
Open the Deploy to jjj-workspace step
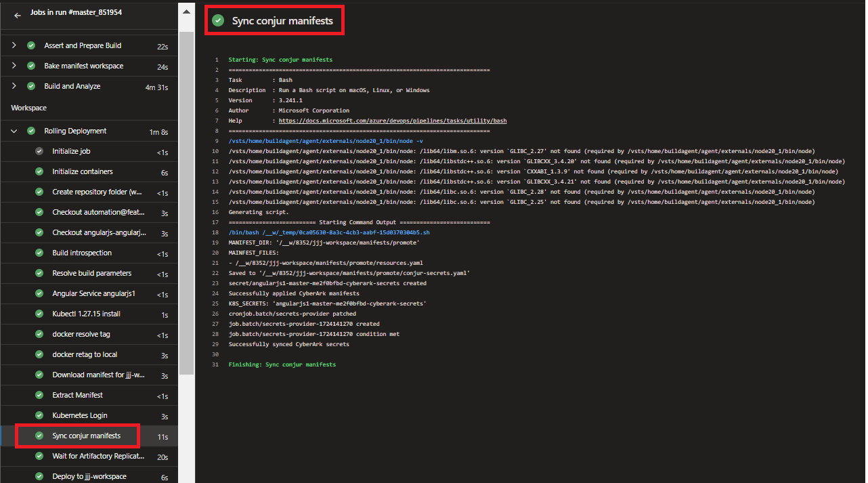tap(89, 476)
